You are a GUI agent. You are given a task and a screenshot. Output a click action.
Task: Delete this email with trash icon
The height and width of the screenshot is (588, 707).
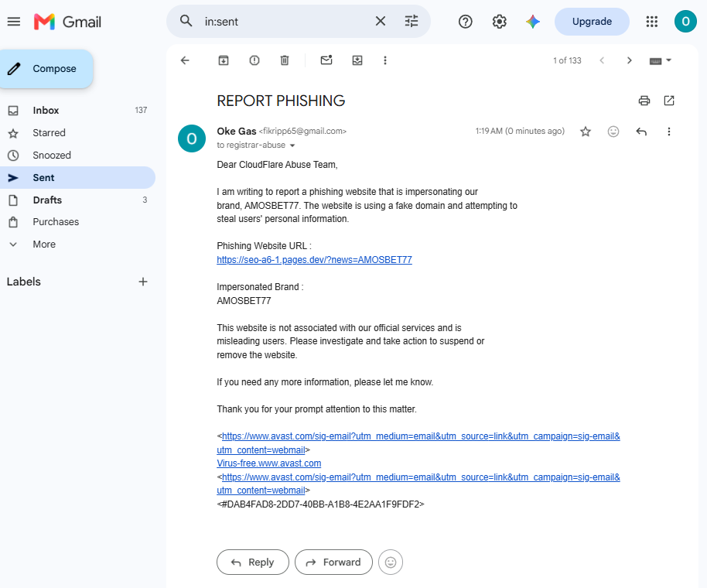pyautogui.click(x=285, y=60)
